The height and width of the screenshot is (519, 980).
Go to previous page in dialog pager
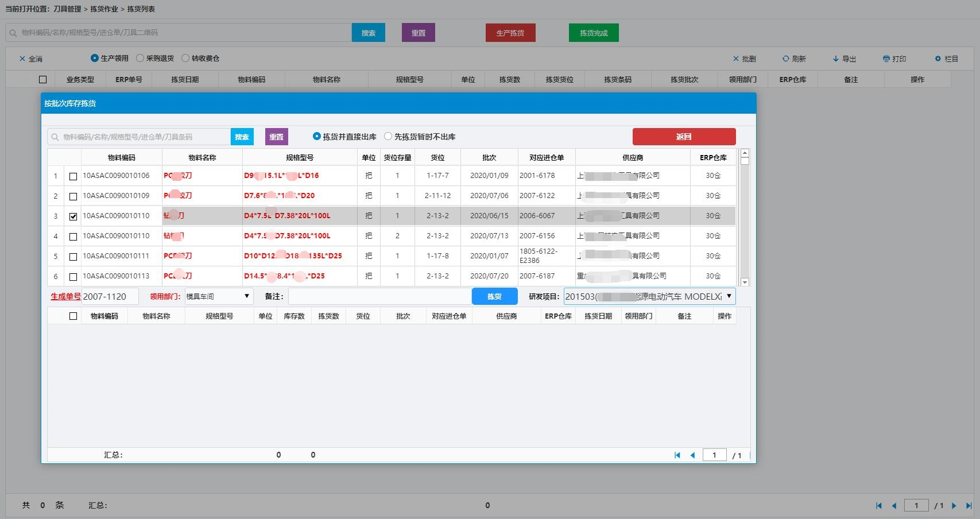pos(692,455)
